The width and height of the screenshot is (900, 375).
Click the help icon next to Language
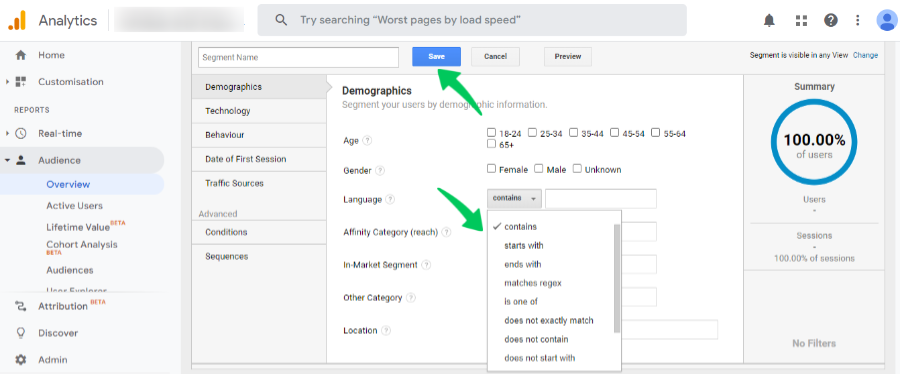tap(390, 199)
